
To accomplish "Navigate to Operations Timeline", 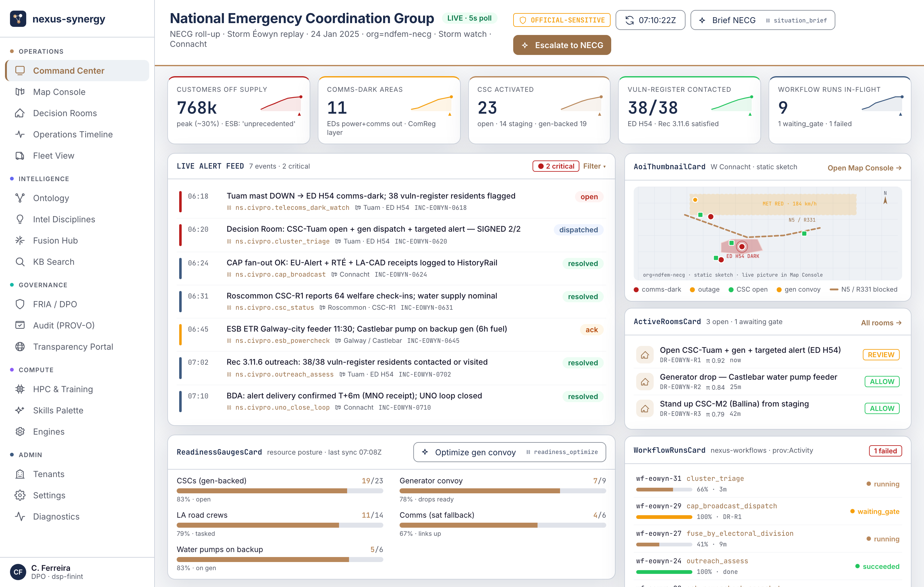I will tap(77, 134).
